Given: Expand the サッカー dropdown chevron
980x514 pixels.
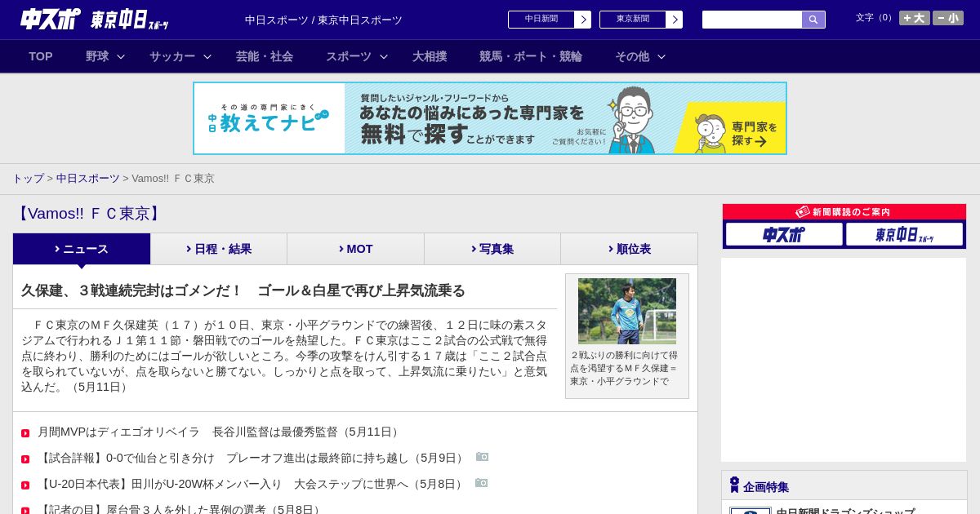Looking at the screenshot, I should click(x=207, y=57).
